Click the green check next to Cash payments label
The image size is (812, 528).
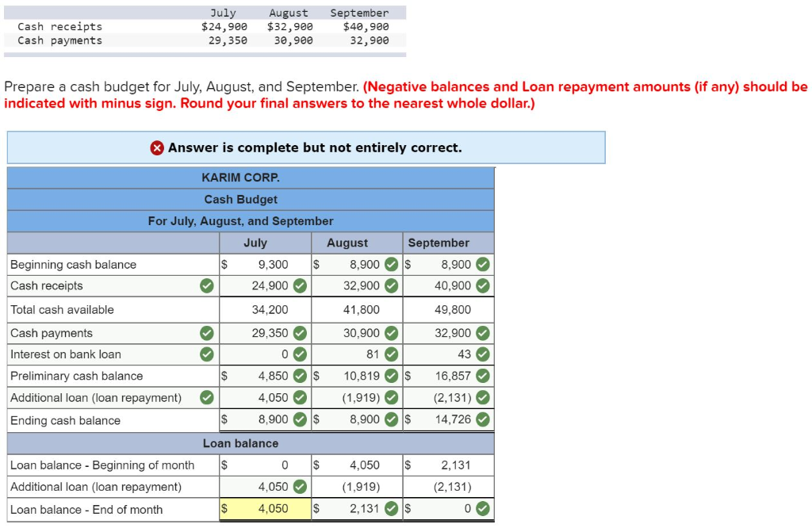click(207, 333)
